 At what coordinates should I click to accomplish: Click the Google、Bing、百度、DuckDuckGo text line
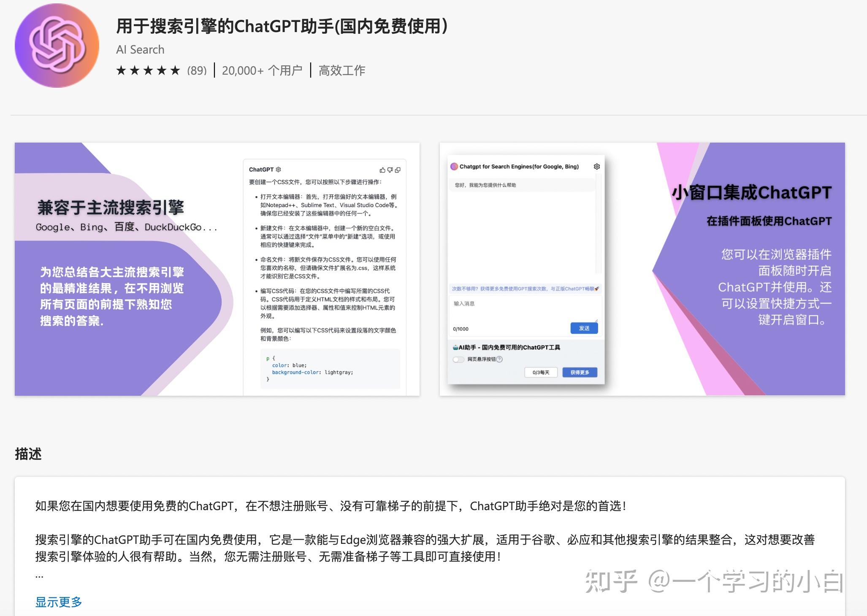coord(127,227)
